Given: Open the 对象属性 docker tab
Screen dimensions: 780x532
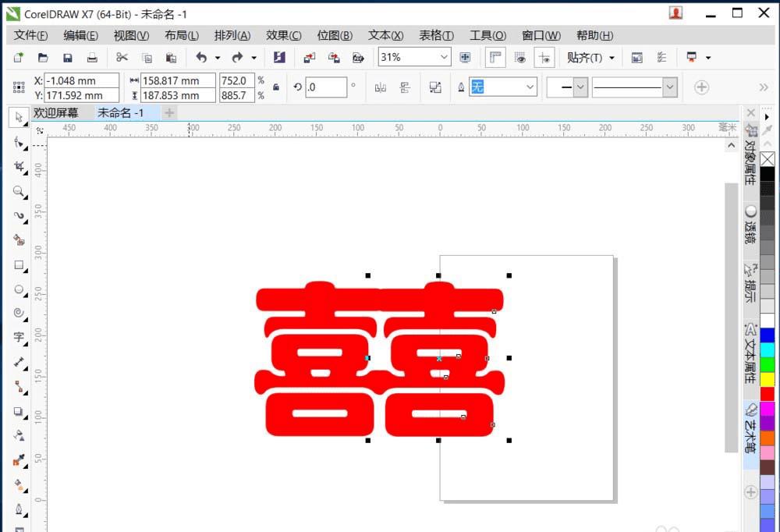Looking at the screenshot, I should pyautogui.click(x=750, y=154).
